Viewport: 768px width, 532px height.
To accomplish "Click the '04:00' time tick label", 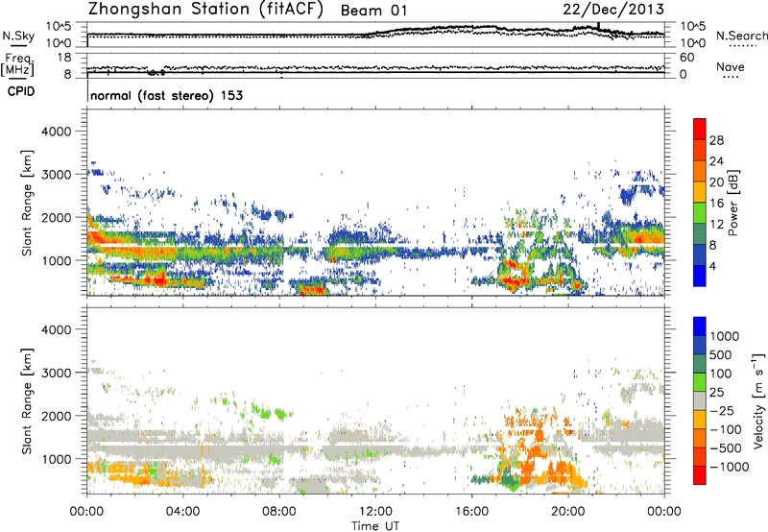I will tap(182, 512).
